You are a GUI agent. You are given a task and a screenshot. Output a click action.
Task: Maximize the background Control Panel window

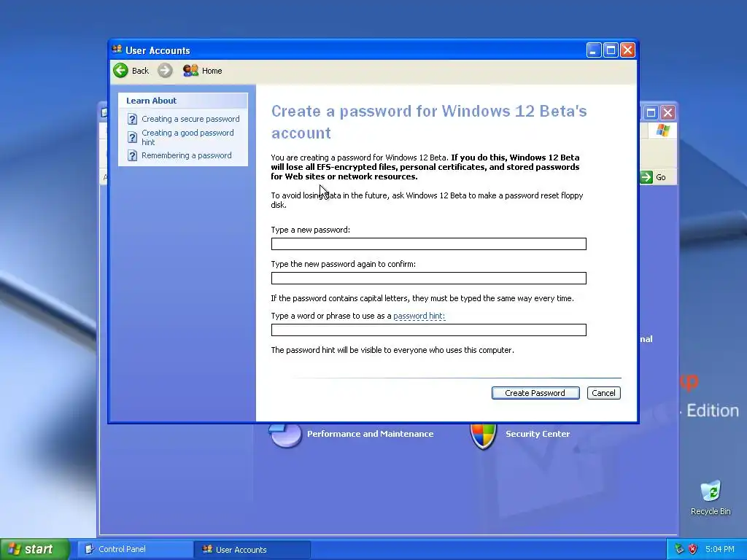coord(651,113)
